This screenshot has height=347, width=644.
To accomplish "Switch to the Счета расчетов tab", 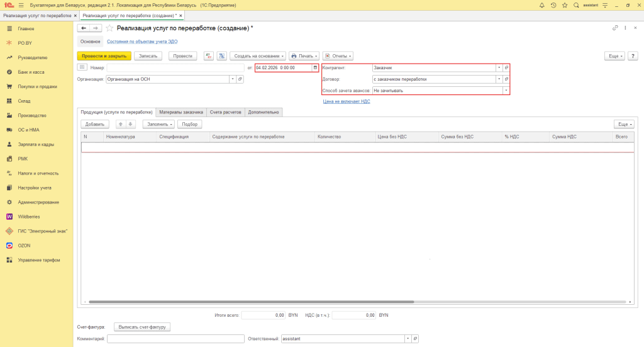I will [225, 112].
